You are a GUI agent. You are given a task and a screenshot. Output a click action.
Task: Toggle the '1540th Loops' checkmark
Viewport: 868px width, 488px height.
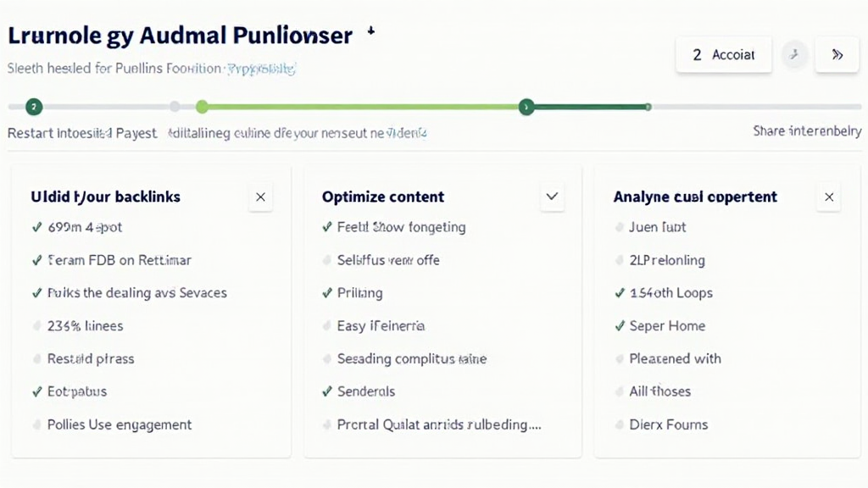click(620, 293)
